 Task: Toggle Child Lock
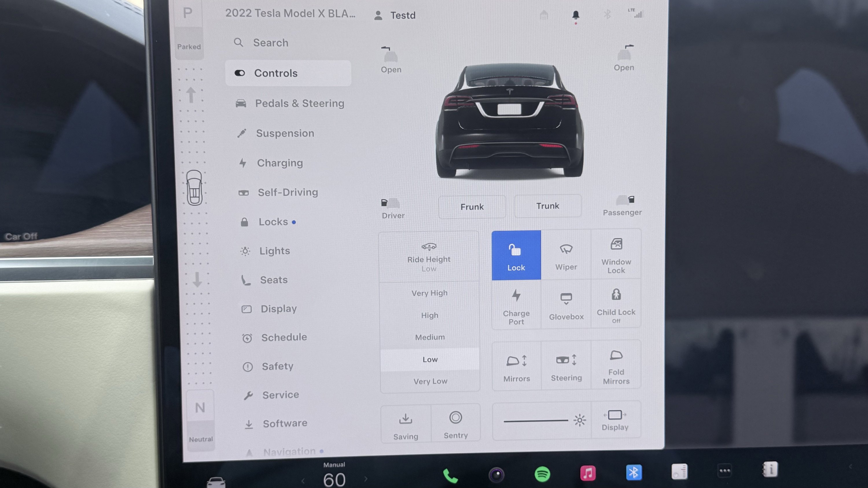pyautogui.click(x=616, y=304)
